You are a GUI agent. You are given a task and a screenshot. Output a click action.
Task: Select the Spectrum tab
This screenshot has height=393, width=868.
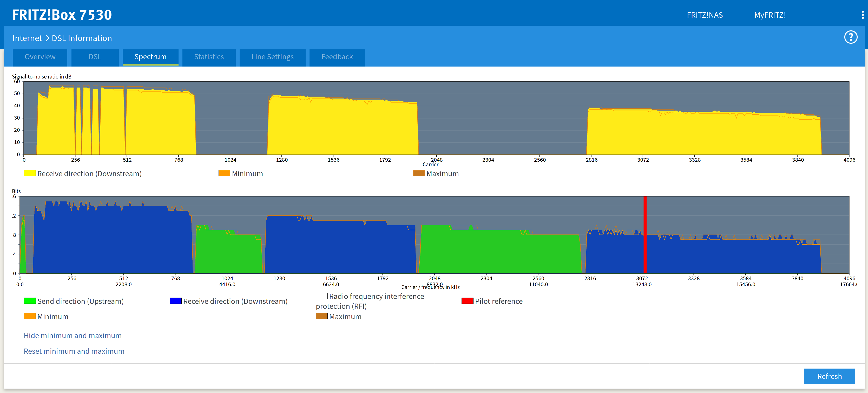150,57
